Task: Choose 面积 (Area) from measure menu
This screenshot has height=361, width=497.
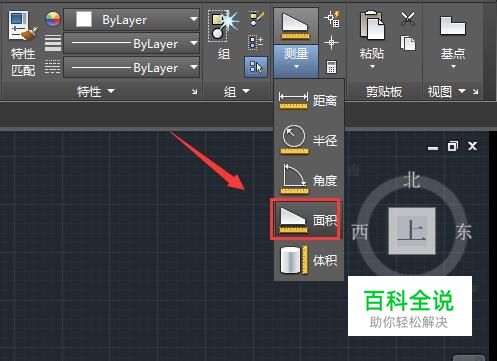Action: tap(306, 220)
